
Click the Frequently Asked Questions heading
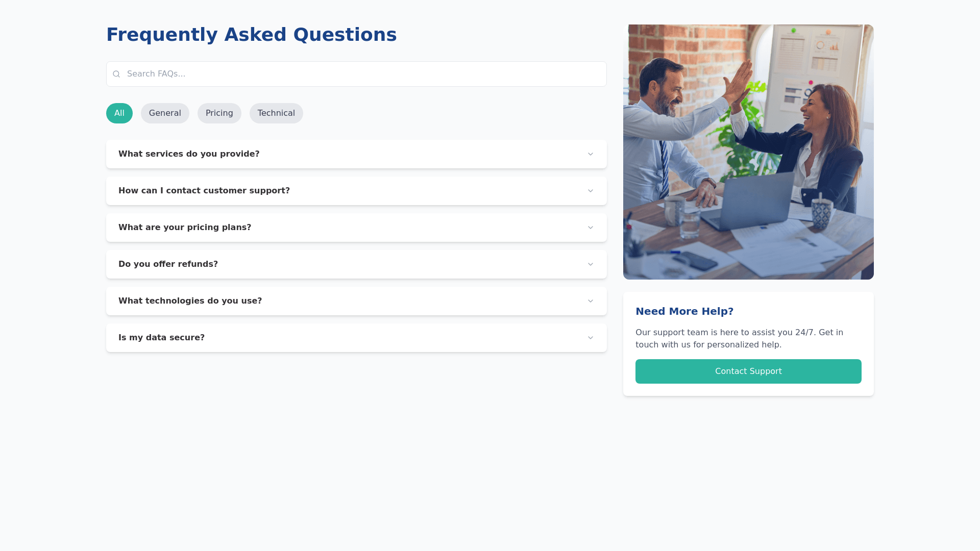click(x=251, y=35)
